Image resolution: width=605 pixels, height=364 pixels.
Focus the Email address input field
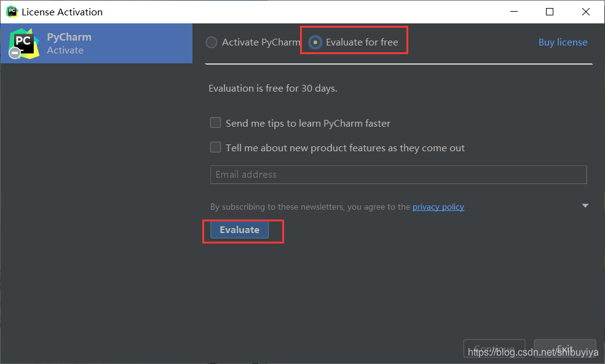[x=398, y=175]
